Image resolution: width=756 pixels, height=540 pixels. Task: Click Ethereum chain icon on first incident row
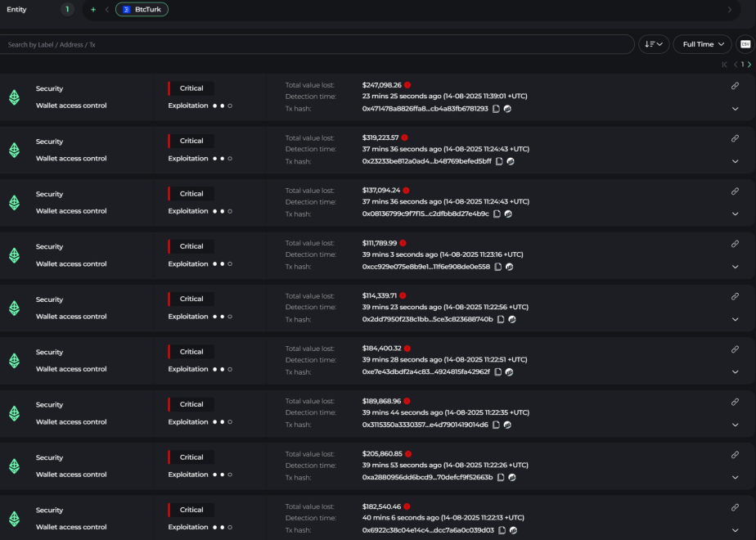click(x=14, y=97)
